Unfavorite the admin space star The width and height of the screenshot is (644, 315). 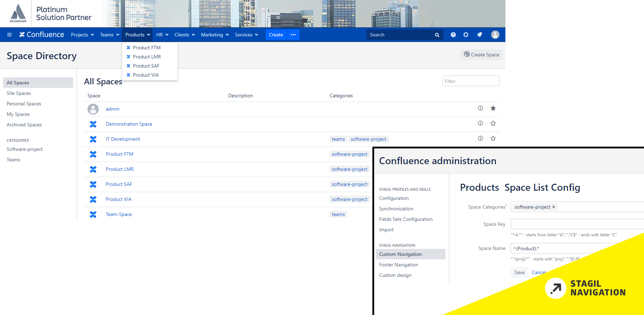pyautogui.click(x=493, y=108)
